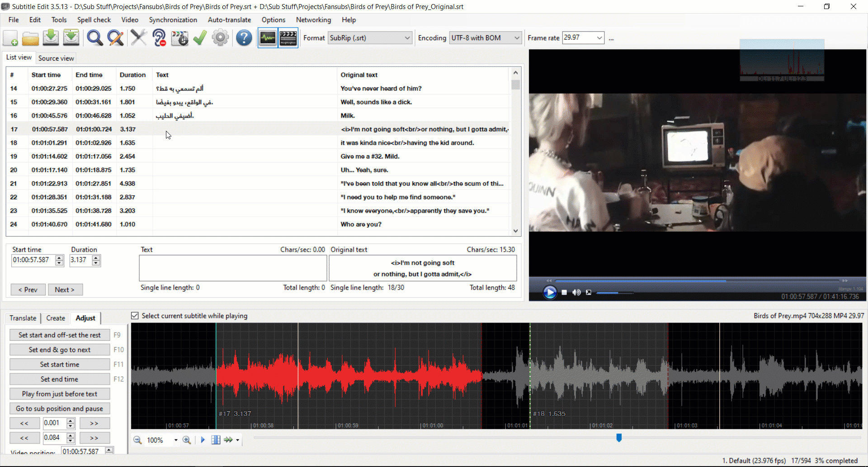868x467 pixels.
Task: Increase the Duration spinner value
Action: (96, 257)
